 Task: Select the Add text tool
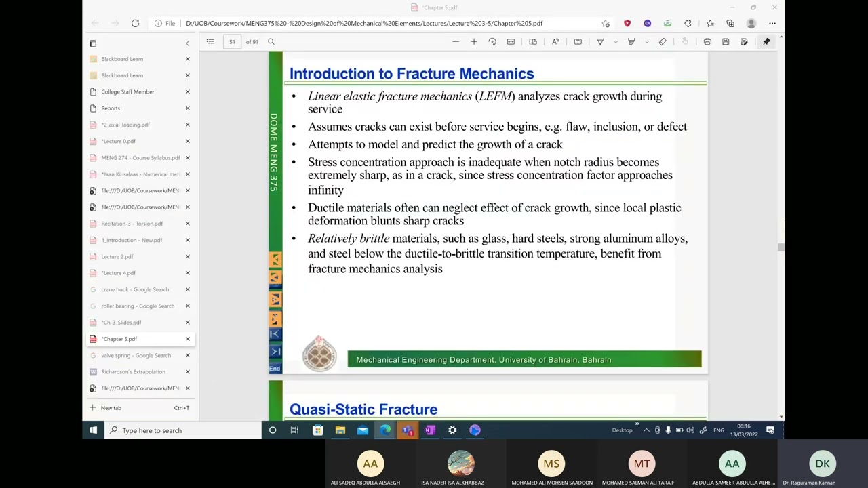tap(578, 42)
